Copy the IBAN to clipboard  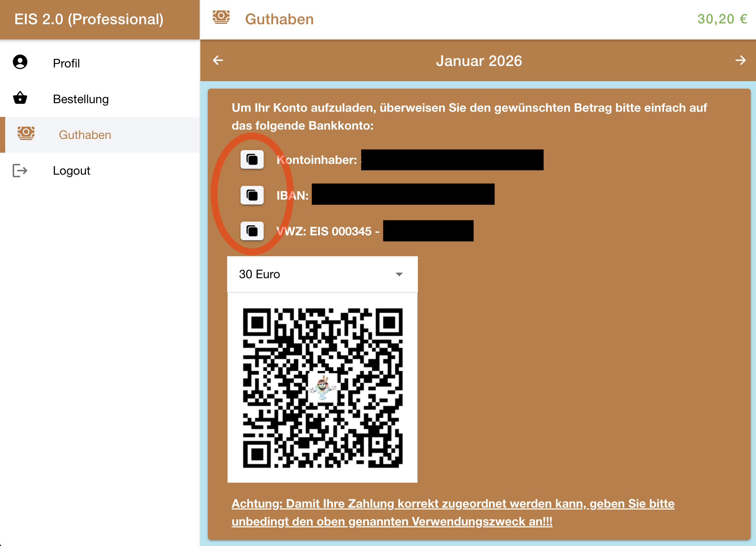252,195
